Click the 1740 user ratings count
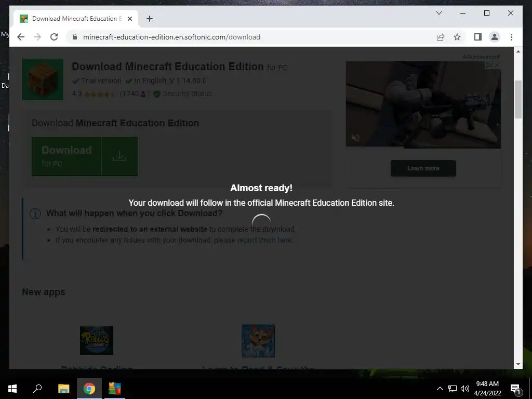The width and height of the screenshot is (532, 399). click(x=135, y=94)
